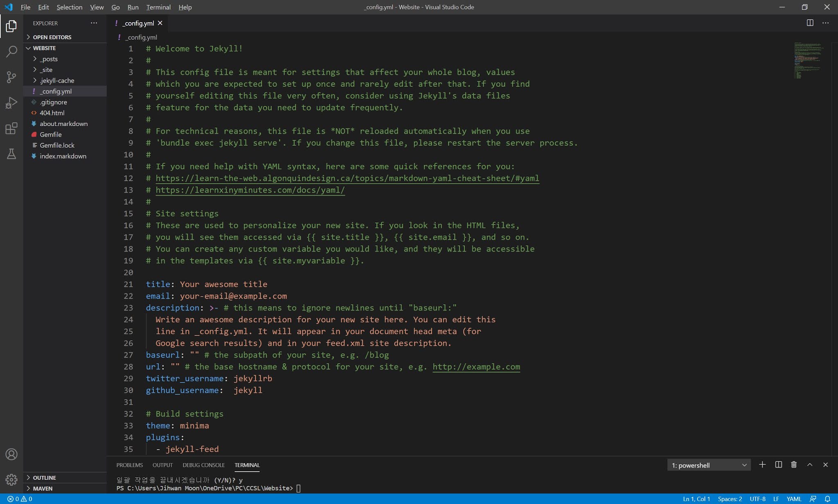Split the editor to the right

pyautogui.click(x=810, y=23)
